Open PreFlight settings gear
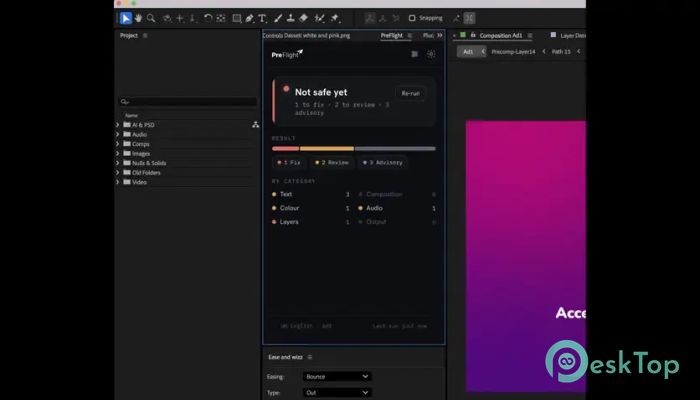700x400 pixels. tap(431, 54)
